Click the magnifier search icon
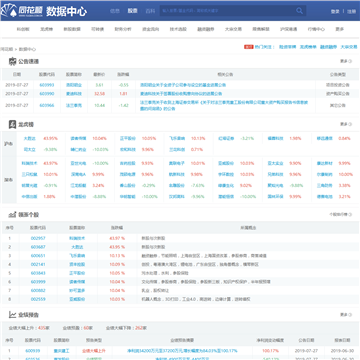The width and height of the screenshot is (360, 360). tap(299, 11)
